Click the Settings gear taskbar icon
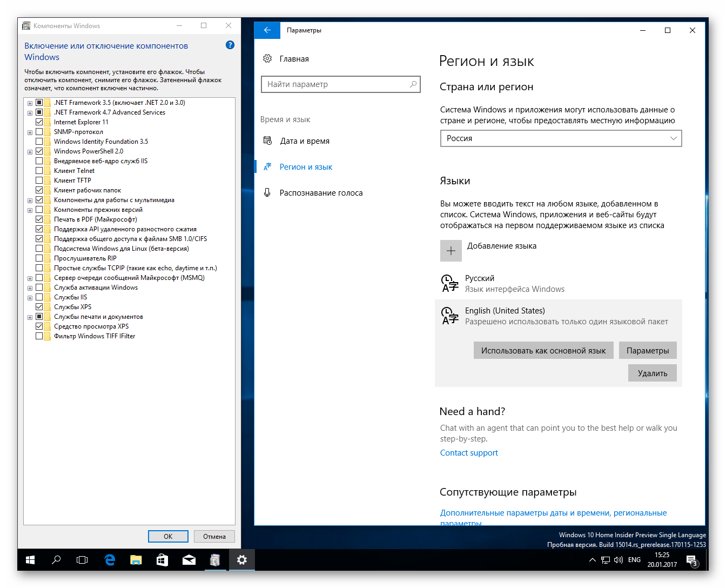The image size is (726, 588). pos(241,560)
